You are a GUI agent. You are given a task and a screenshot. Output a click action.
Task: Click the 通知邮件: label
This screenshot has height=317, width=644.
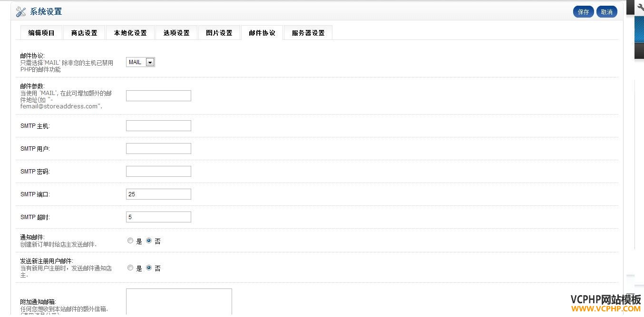tap(32, 237)
